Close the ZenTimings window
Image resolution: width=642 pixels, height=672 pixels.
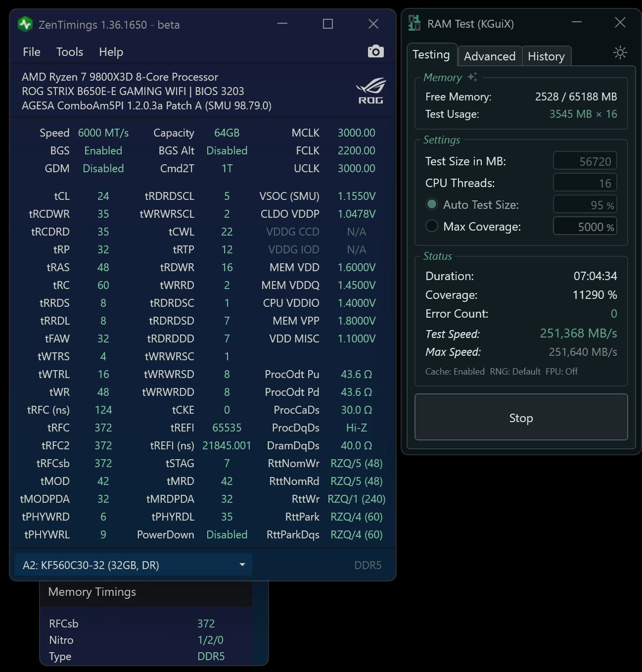(x=373, y=24)
